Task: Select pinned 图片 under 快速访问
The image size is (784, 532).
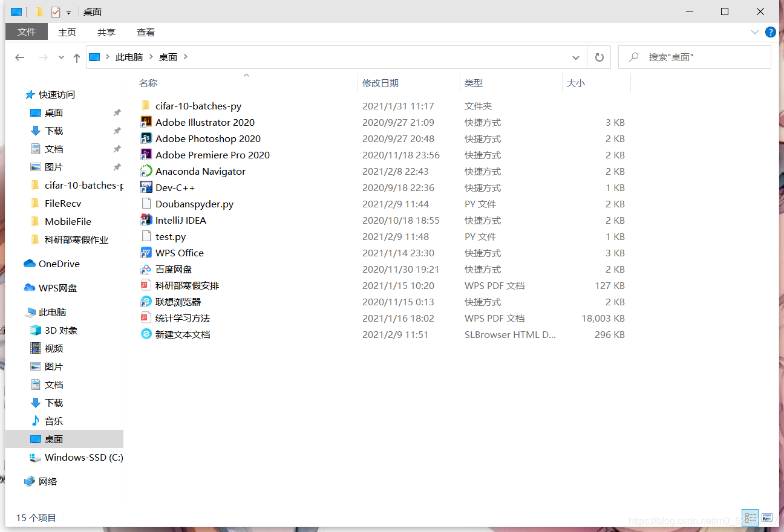Action: 54,167
